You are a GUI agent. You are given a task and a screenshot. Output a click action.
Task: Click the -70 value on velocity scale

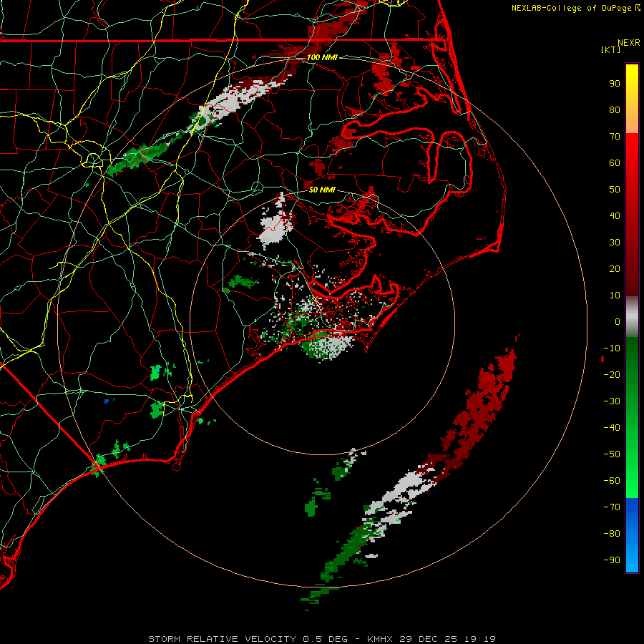coord(612,507)
